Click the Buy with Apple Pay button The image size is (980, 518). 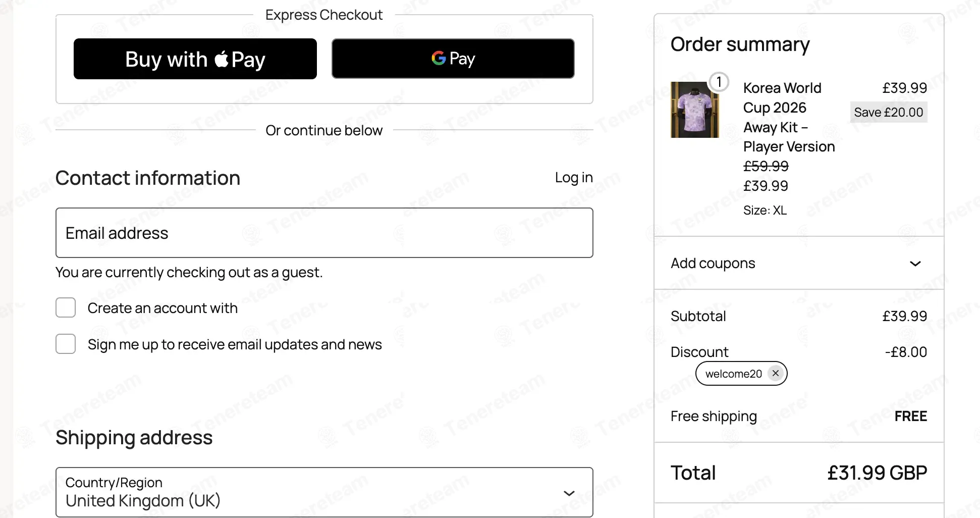point(195,59)
